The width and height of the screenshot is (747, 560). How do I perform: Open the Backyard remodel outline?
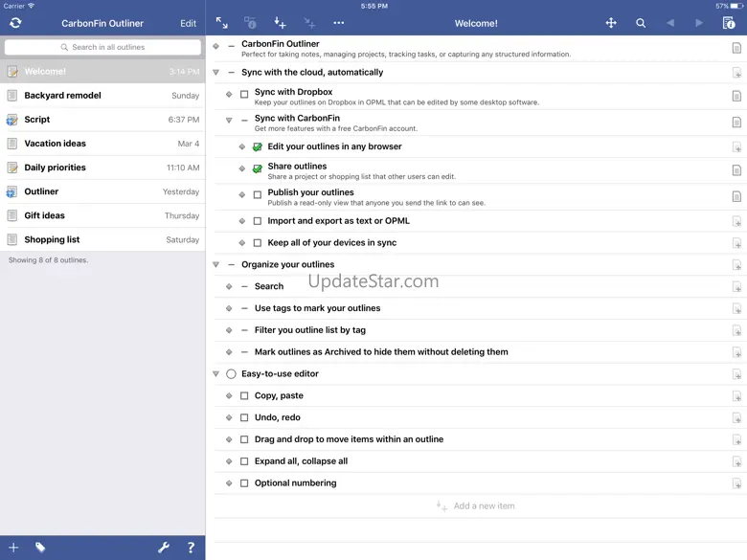click(102, 96)
